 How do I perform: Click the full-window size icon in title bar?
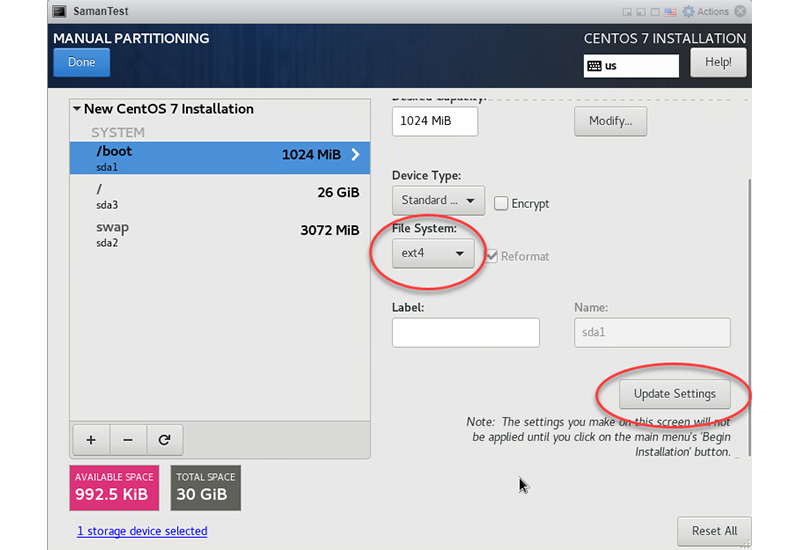(x=654, y=11)
